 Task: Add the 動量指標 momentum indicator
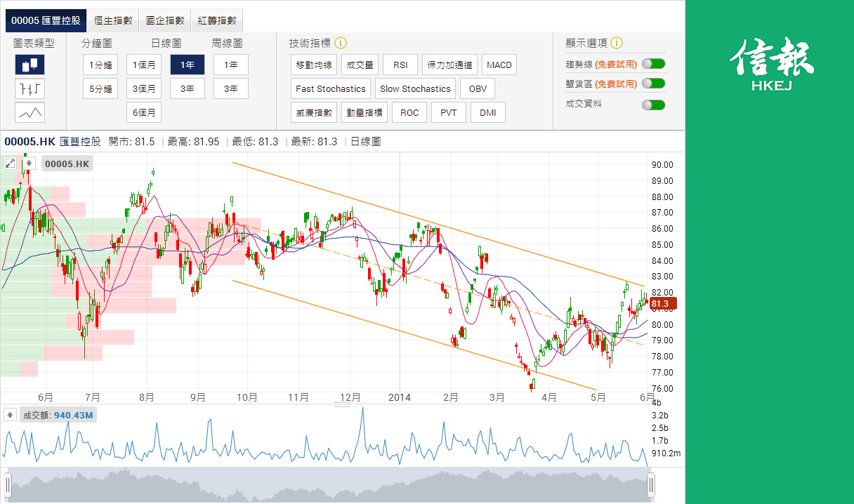coord(364,112)
